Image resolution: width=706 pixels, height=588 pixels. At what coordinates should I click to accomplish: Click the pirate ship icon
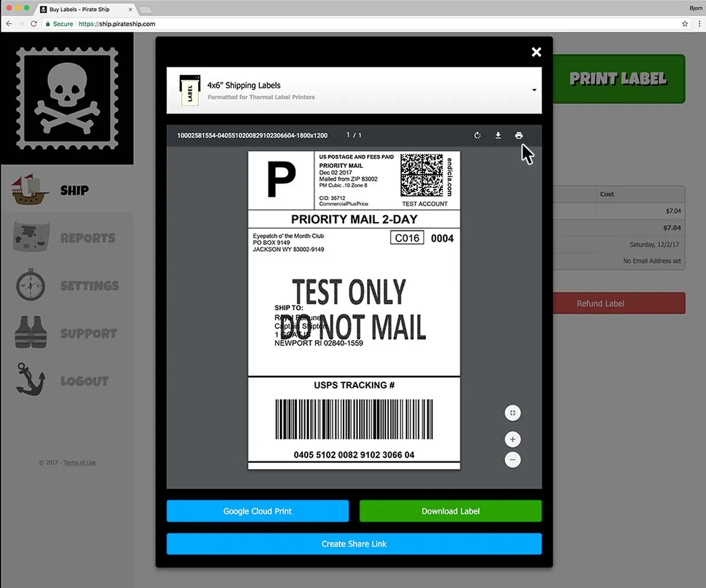(x=31, y=190)
